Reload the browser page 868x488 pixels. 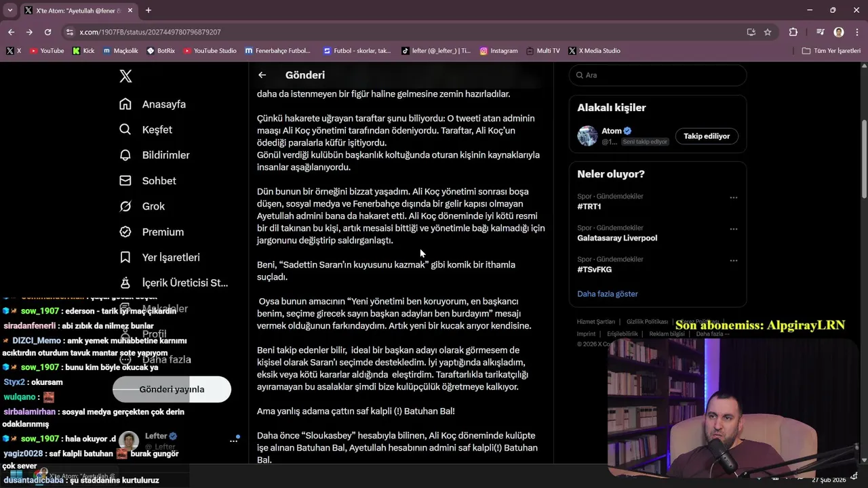47,32
